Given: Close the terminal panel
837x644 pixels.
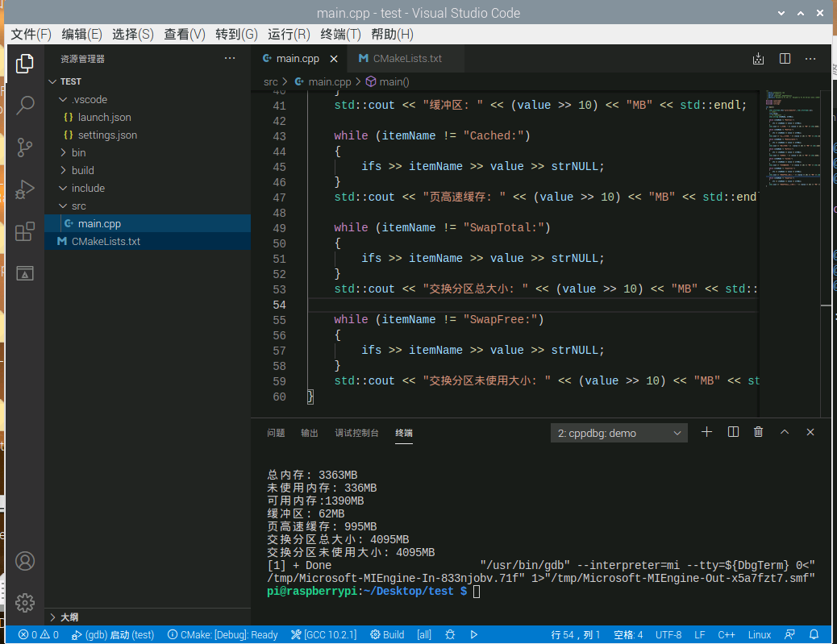Looking at the screenshot, I should [810, 432].
